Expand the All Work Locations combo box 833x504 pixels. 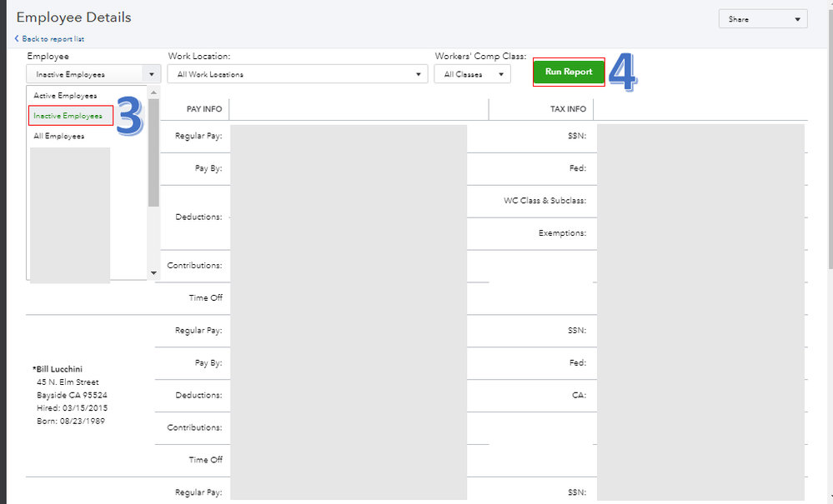click(297, 74)
